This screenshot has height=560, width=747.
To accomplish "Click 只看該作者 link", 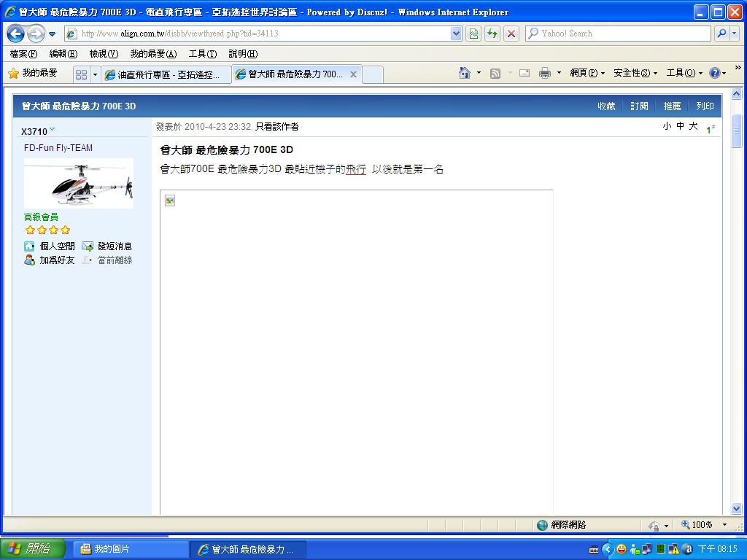I will [276, 127].
